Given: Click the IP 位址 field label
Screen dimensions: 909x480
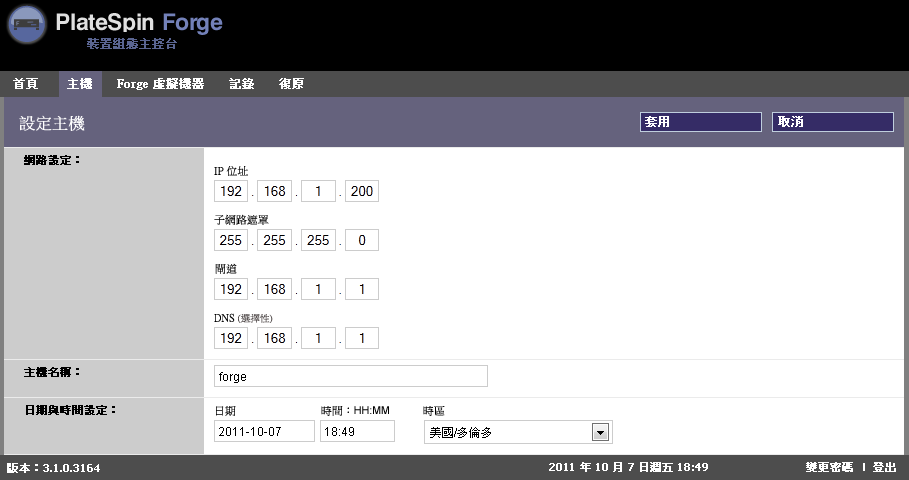Looking at the screenshot, I should [231, 171].
